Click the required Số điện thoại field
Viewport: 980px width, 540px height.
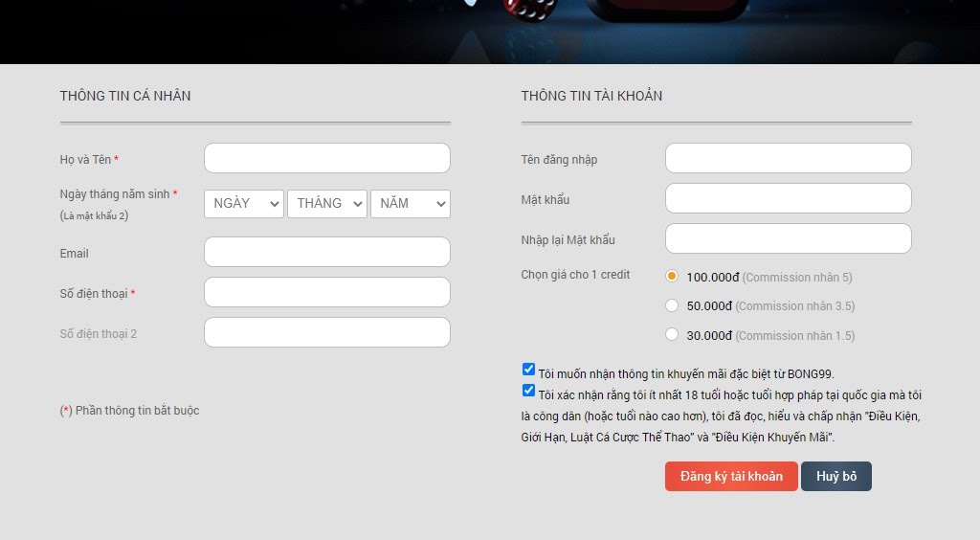pyautogui.click(x=326, y=292)
